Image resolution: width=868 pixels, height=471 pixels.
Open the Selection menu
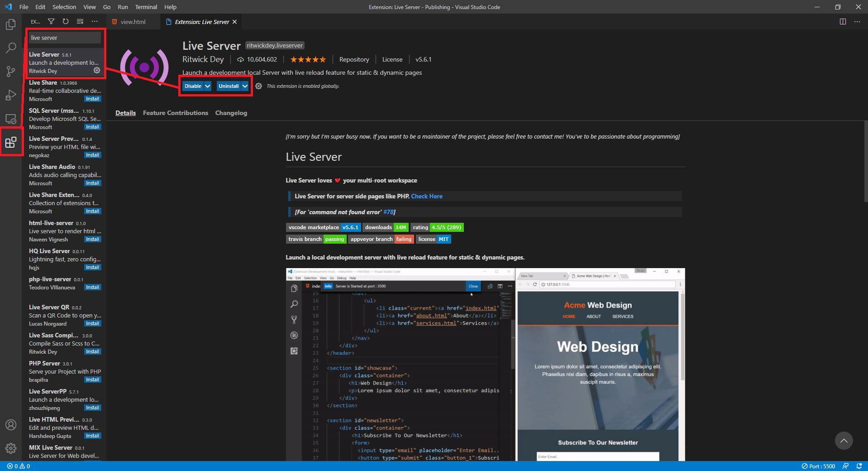tap(64, 7)
